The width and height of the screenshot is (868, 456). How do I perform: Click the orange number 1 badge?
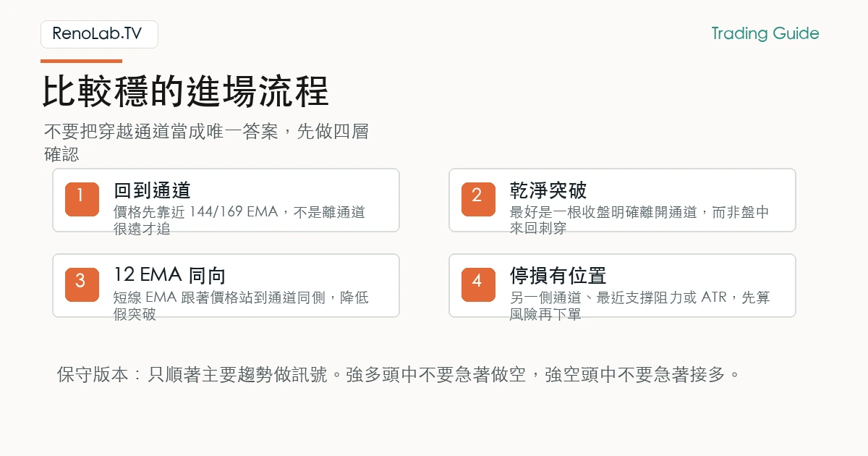tap(82, 199)
